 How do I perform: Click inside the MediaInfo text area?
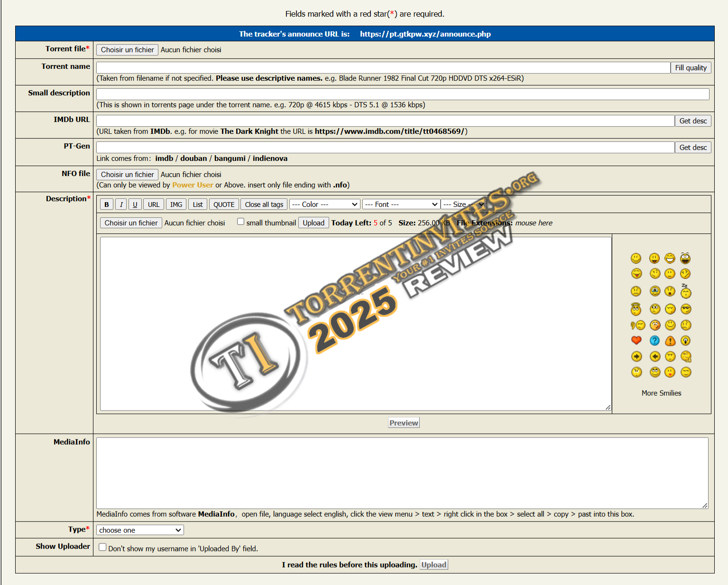pos(402,473)
